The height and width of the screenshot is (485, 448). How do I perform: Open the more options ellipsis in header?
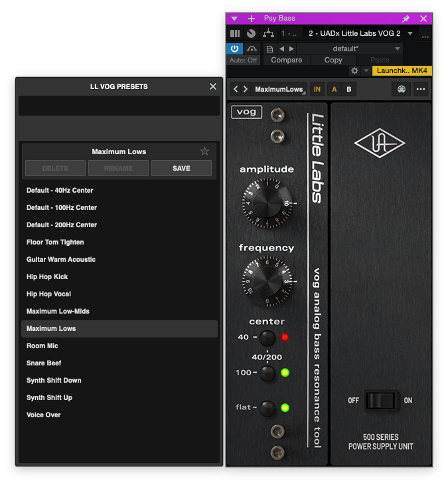425,37
